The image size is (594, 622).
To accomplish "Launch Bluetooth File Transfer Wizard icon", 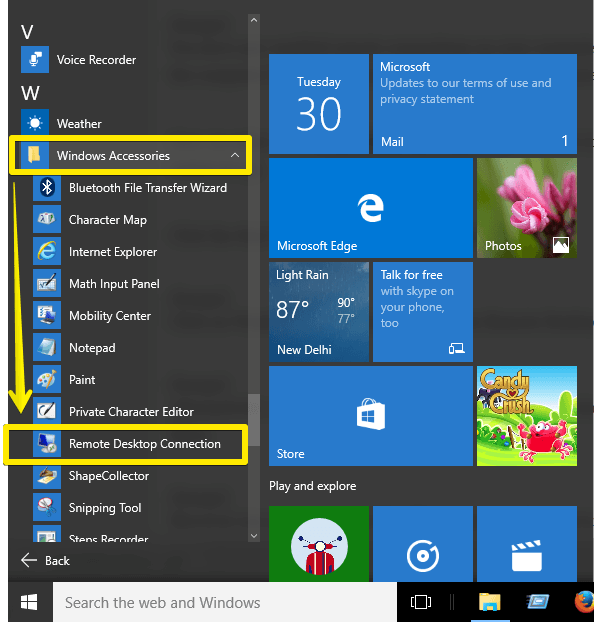I will pyautogui.click(x=47, y=187).
